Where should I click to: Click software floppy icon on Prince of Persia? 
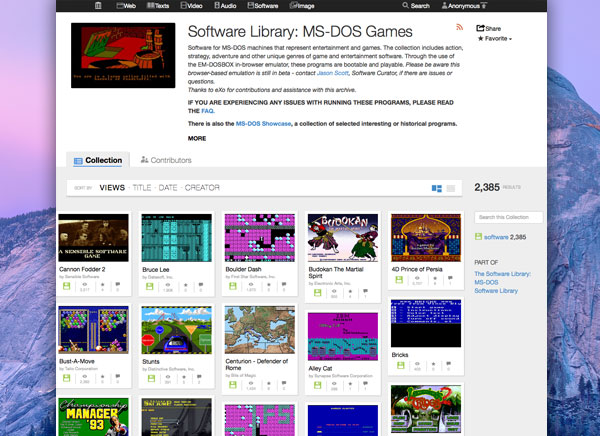pyautogui.click(x=399, y=280)
